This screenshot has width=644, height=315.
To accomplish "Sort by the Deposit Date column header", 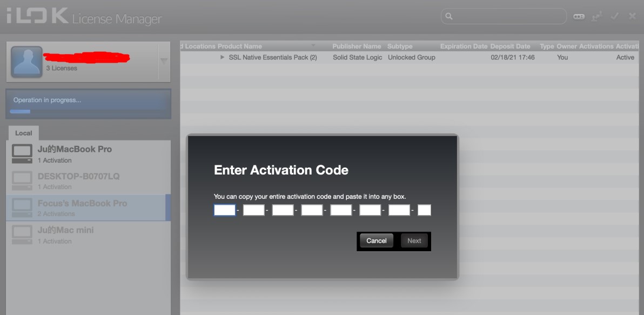I will pos(510,46).
